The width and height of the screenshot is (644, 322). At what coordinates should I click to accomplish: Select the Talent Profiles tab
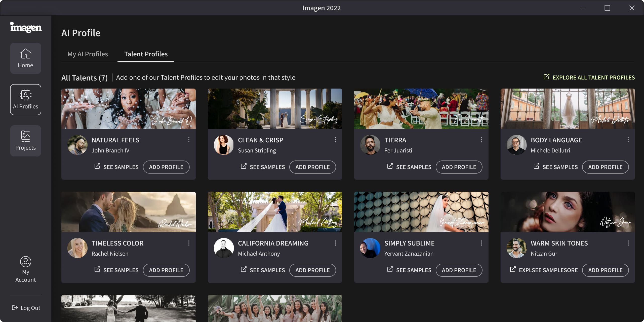[146, 54]
